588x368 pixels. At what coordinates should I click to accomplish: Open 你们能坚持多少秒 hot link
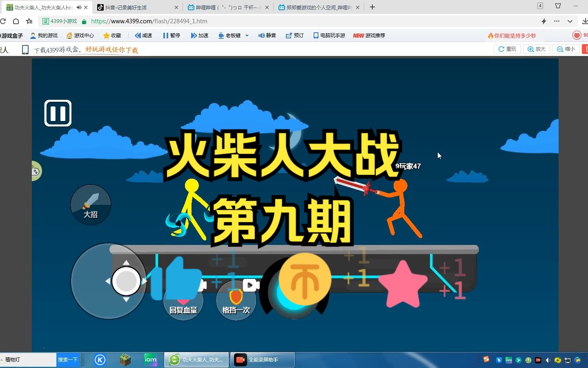(512, 36)
